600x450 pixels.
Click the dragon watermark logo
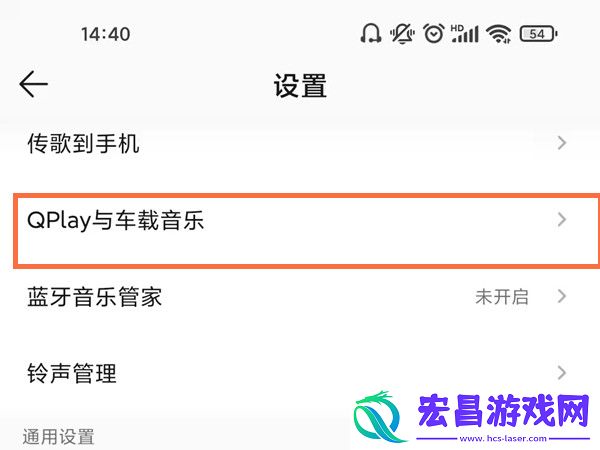point(380,416)
